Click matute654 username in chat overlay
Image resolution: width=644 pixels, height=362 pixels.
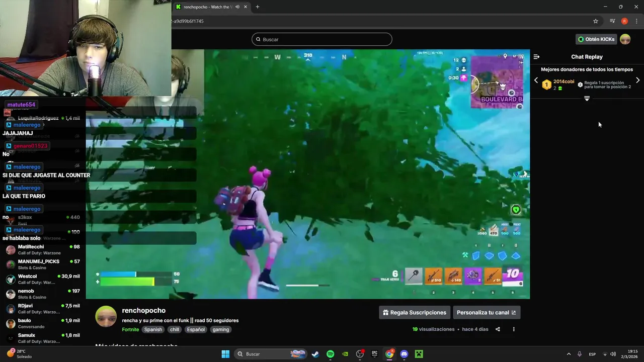[21, 105]
